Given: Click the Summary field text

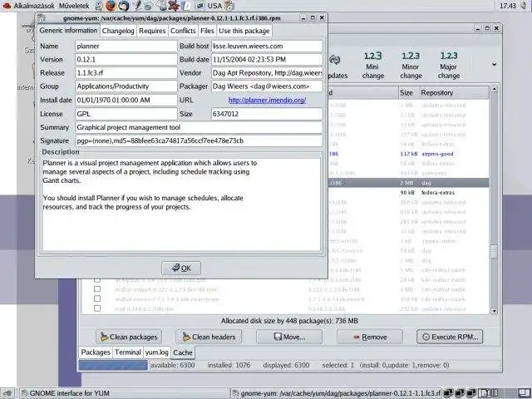Looking at the screenshot, I should (x=199, y=127).
